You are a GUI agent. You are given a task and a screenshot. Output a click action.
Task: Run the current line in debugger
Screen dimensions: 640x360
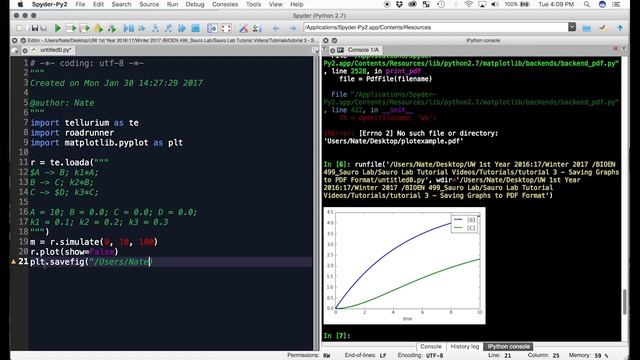[x=142, y=28]
